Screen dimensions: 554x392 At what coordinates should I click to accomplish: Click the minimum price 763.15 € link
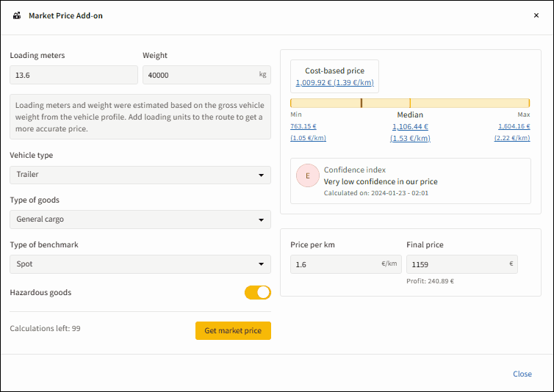[303, 126]
